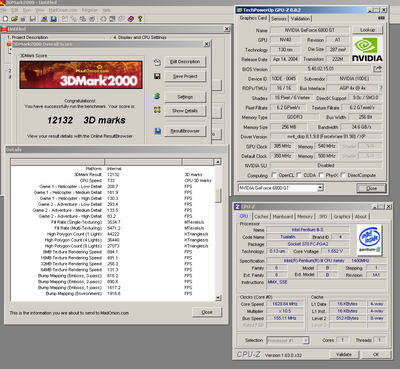Click the GPU-Z title bar icon
Screen dimensions: 400x369
239,10
